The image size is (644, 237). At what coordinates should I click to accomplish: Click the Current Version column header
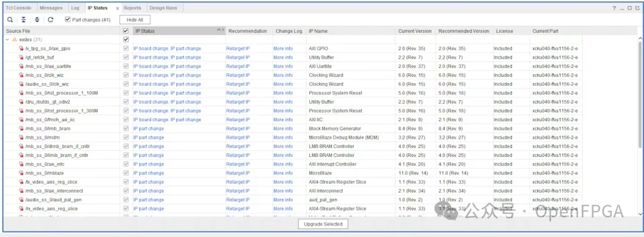(x=415, y=31)
